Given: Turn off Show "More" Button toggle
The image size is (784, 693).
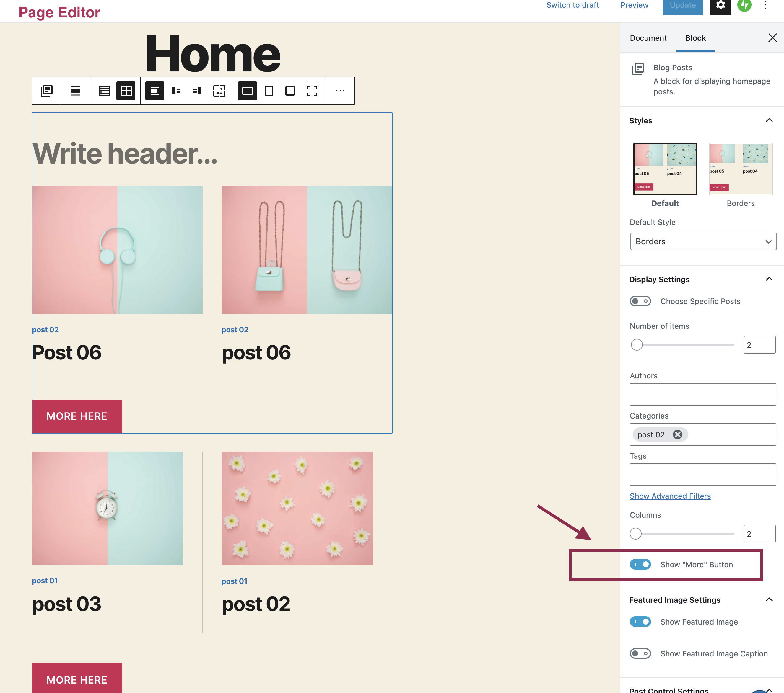Looking at the screenshot, I should 640,565.
